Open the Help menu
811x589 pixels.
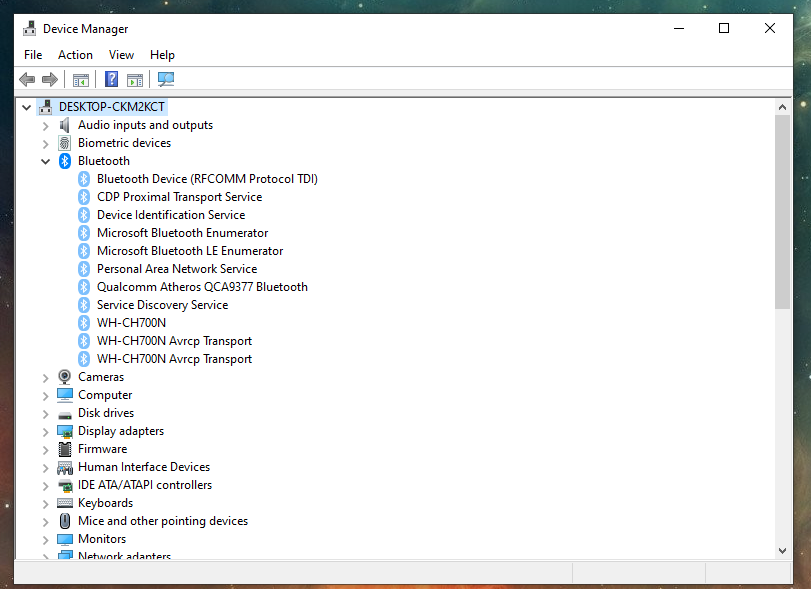(162, 55)
